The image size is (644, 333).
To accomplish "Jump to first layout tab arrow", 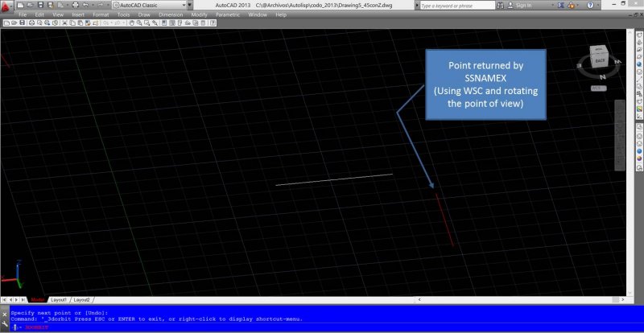I will [x=4, y=300].
